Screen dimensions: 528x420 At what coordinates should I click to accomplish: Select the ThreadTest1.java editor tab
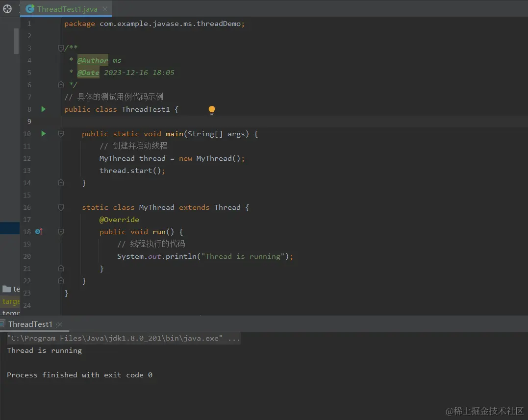66,9
